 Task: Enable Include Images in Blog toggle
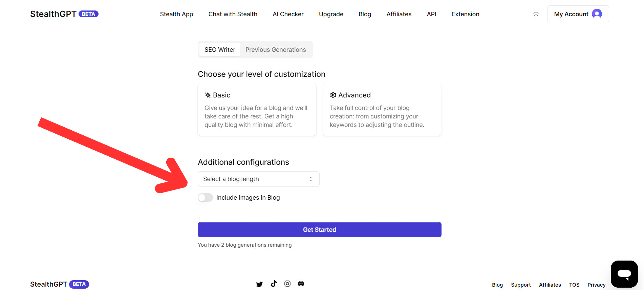click(205, 198)
